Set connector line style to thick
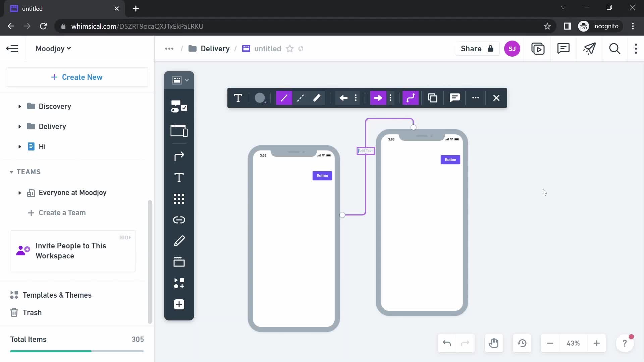644x362 pixels. coord(317,98)
